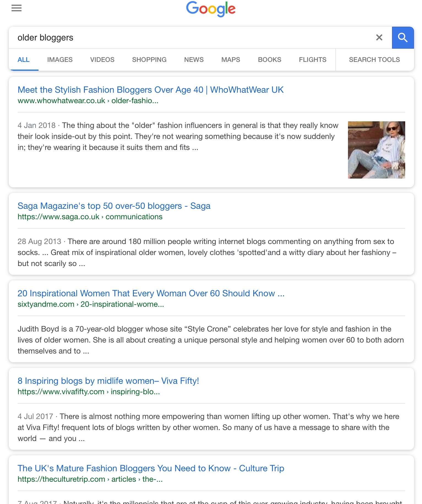
Task: Click the Saga snippet dated 28 Aug 2013
Action: pyautogui.click(x=207, y=253)
